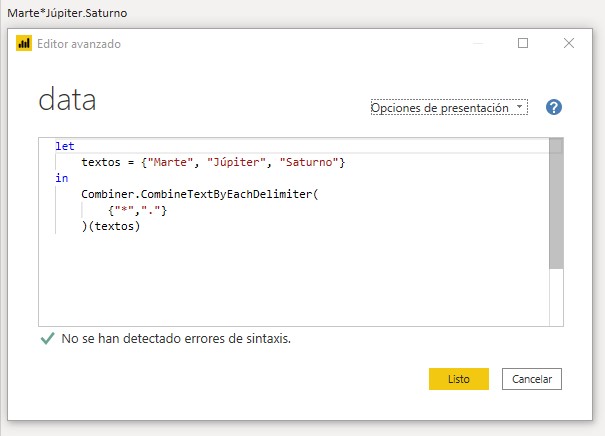Click the delimiter list {"*","."} line
The width and height of the screenshot is (605, 436).
[x=137, y=210]
